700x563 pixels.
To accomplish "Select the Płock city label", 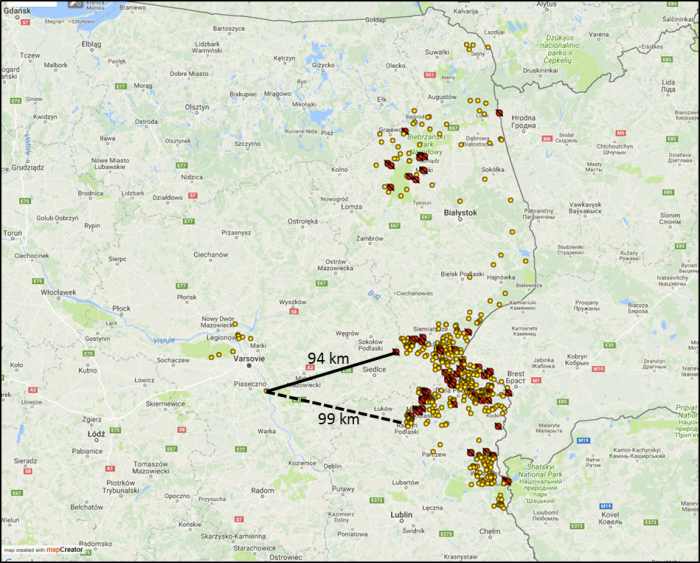I will (x=121, y=308).
